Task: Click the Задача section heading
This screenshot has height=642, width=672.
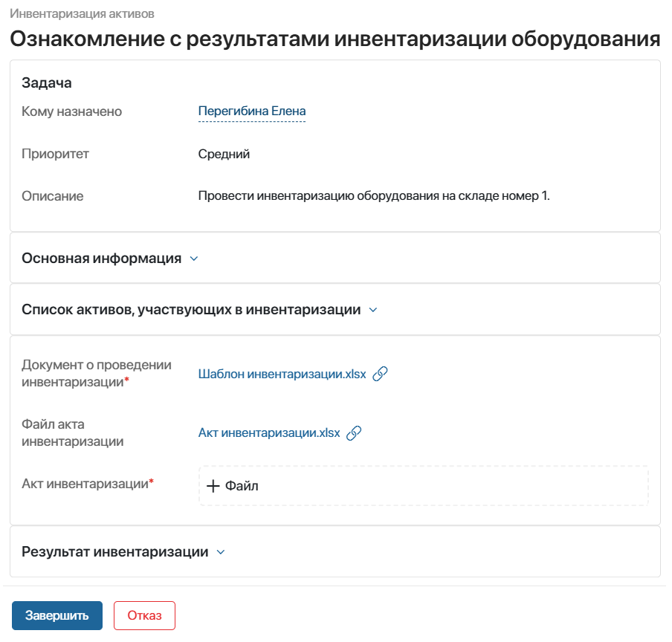Action: (47, 82)
